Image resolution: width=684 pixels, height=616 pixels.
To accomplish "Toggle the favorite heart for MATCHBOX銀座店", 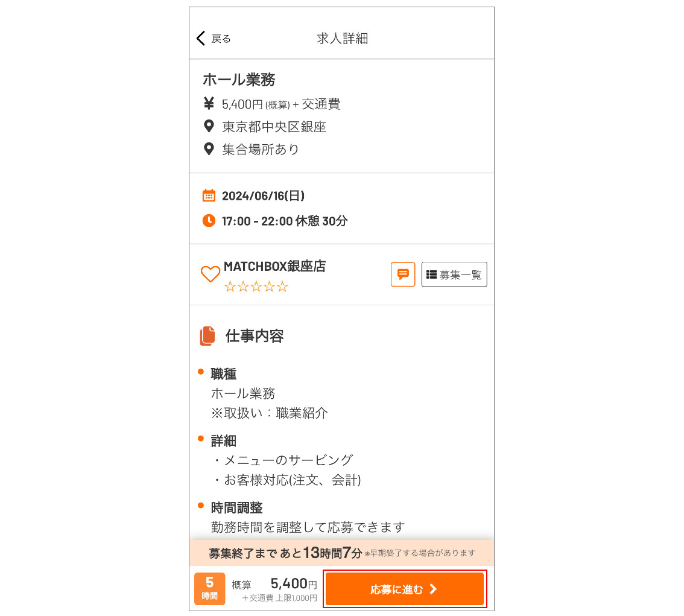I will [210, 275].
